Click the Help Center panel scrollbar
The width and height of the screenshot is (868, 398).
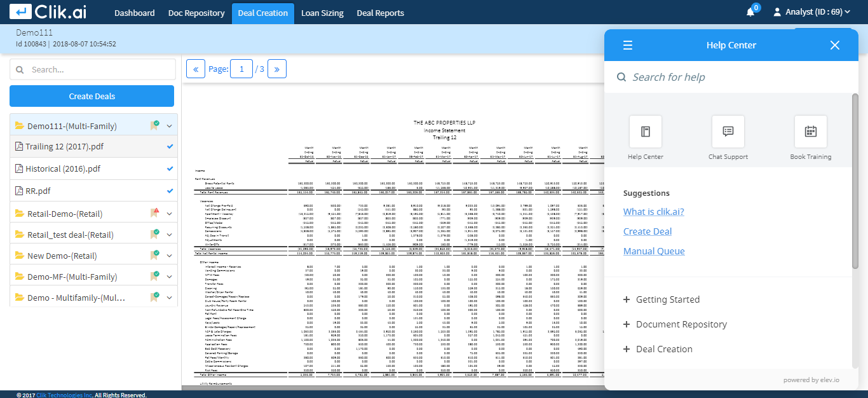click(855, 181)
